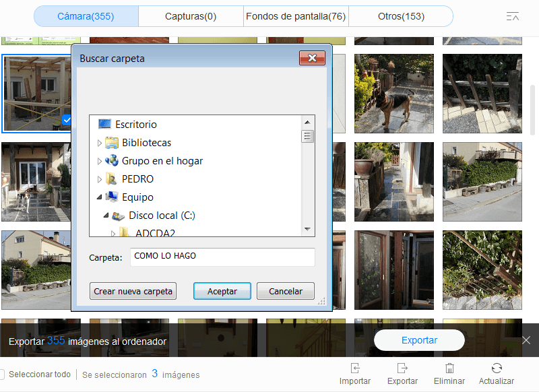Expand the Grupo en el hogar node
Image resolution: width=539 pixels, height=392 pixels.
pyautogui.click(x=99, y=161)
